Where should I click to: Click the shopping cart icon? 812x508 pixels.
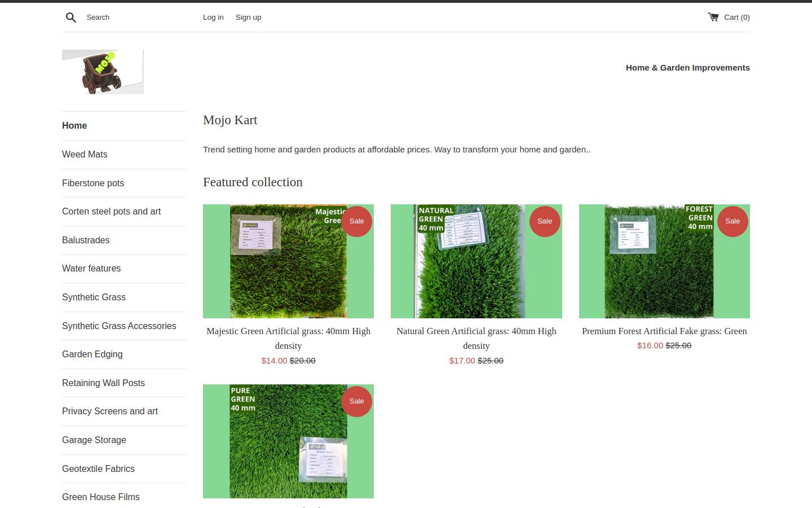point(713,17)
